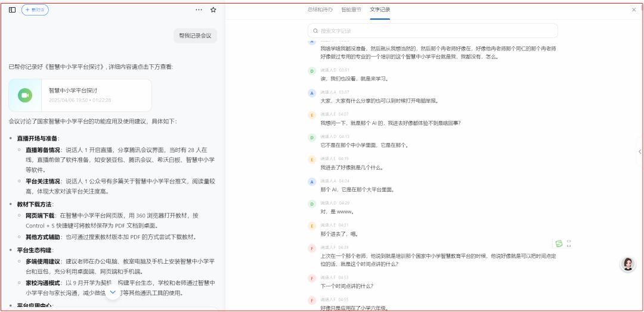Click the 家校沟通模式 bullet text
The image size is (644, 312).
pos(120,288)
